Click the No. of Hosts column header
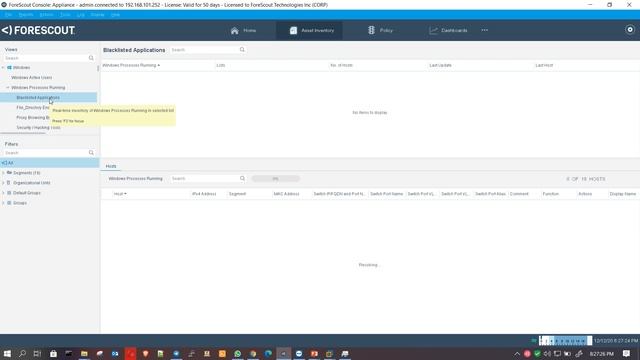 coord(341,65)
